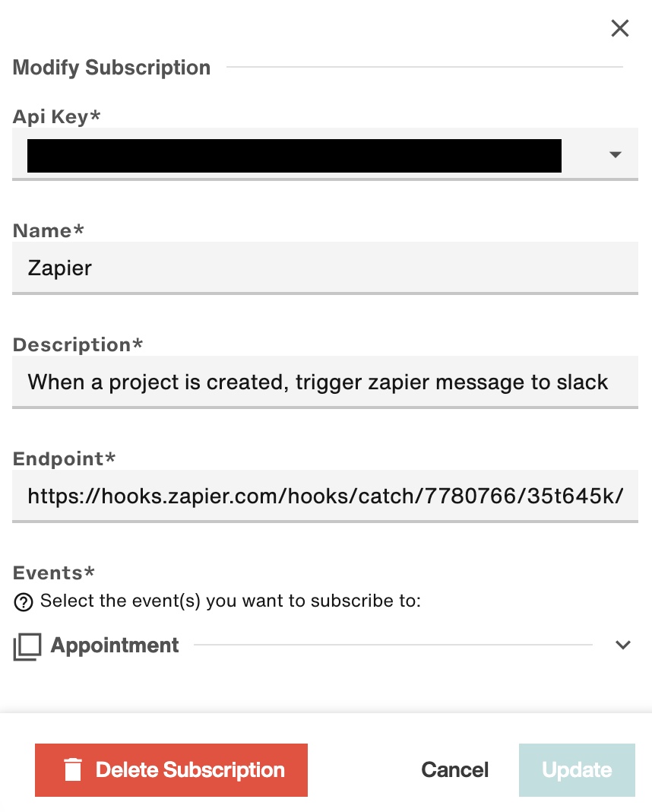Expand the Appointment events section chevron
The width and height of the screenshot is (652, 812).
pos(623,645)
